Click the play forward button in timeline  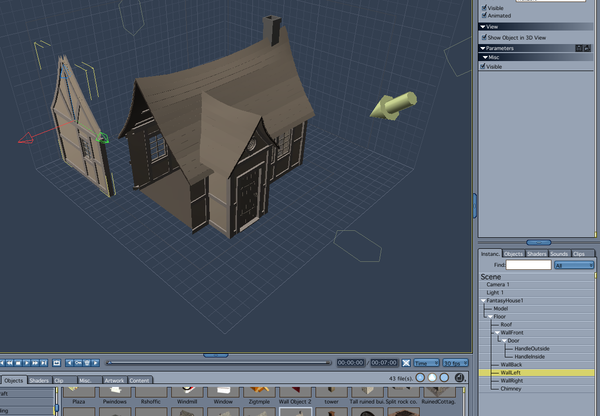[27, 363]
